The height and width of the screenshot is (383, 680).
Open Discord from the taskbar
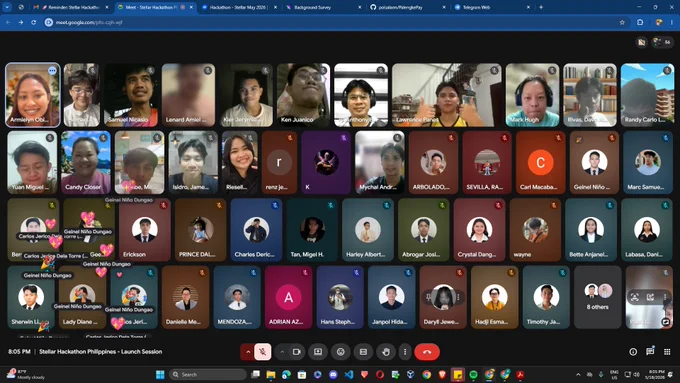pyautogui.click(x=333, y=374)
